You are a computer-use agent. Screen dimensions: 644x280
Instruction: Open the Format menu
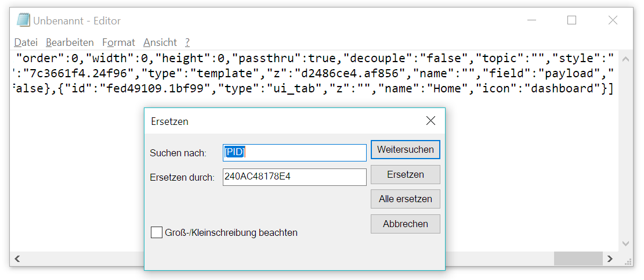[x=119, y=42]
